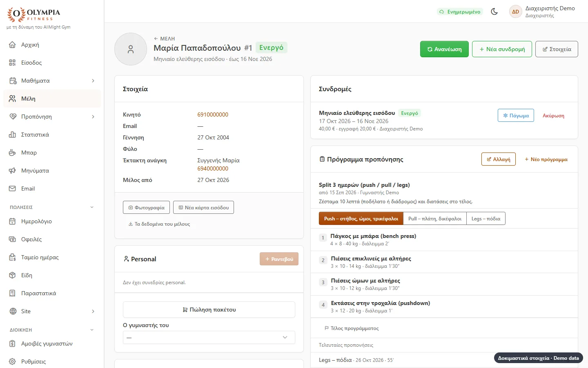The image size is (588, 368).
Task: Click Αλλαγή workout program button
Action: [499, 159]
